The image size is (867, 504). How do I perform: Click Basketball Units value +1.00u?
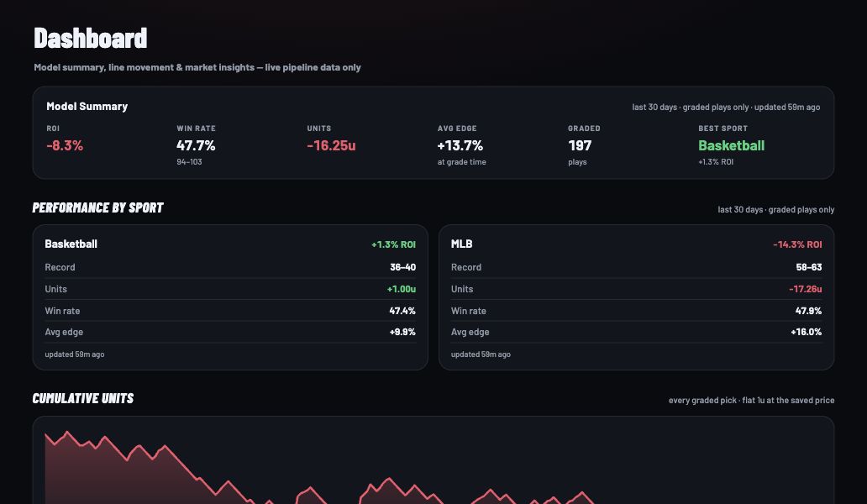401,289
